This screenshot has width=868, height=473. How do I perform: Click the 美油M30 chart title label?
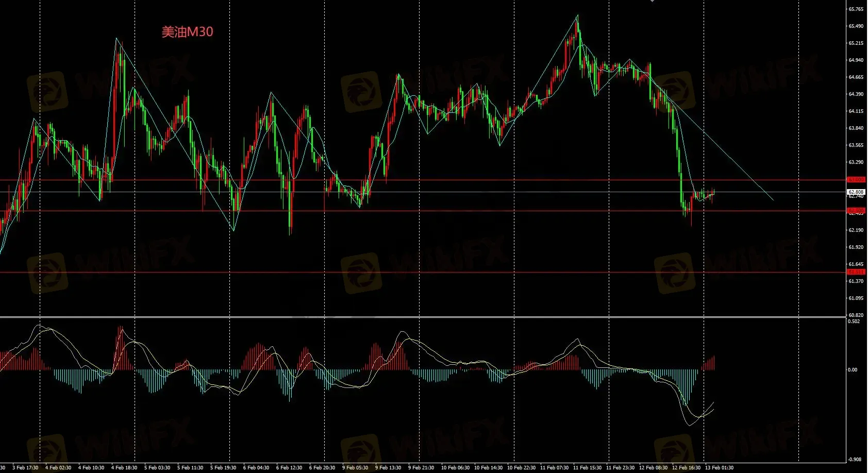coord(187,32)
